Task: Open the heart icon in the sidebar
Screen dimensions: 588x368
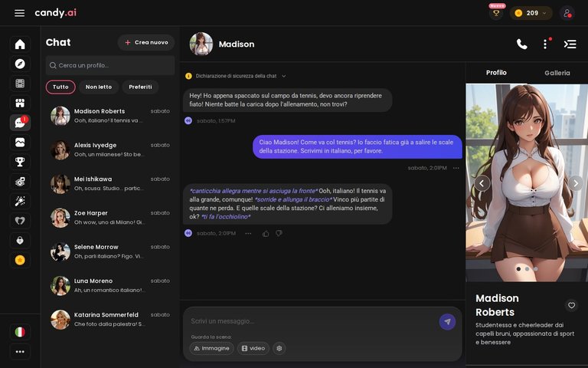Action: click(20, 221)
